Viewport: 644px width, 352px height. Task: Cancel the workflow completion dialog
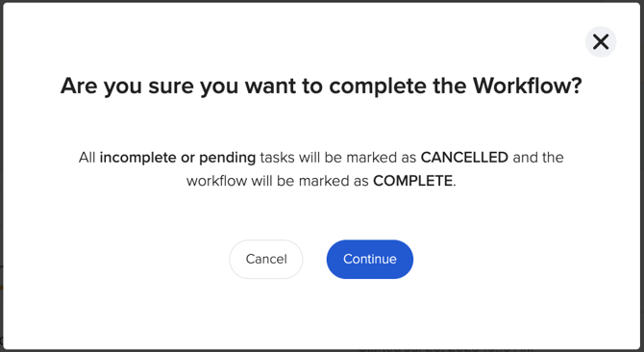click(x=266, y=259)
